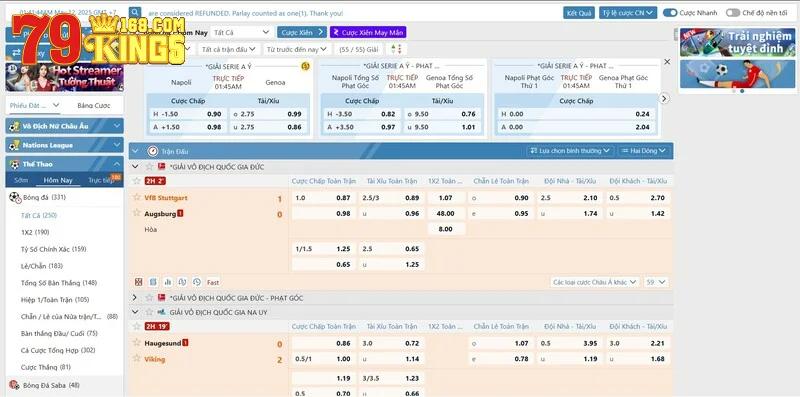The height and width of the screenshot is (397, 800).
Task: Click the Fast label button
Action: tap(213, 282)
